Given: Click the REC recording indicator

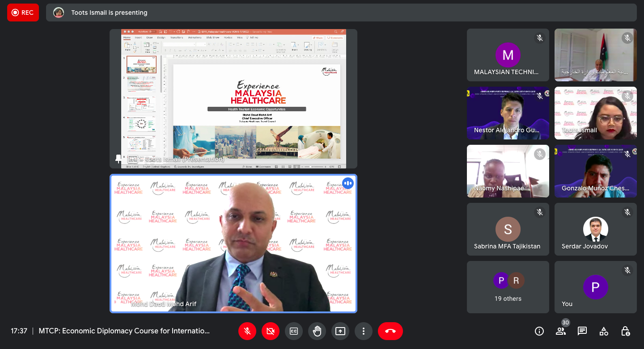Looking at the screenshot, I should coord(23,13).
